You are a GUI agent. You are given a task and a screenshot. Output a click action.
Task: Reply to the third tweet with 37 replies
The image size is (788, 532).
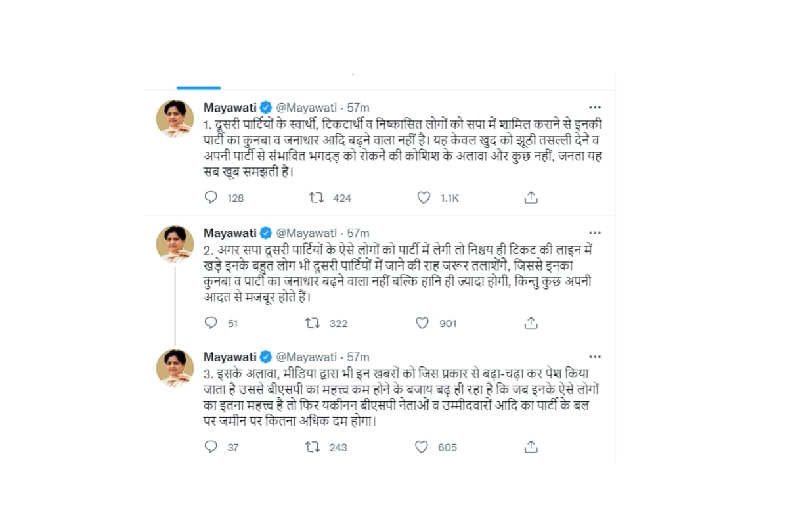tap(211, 447)
